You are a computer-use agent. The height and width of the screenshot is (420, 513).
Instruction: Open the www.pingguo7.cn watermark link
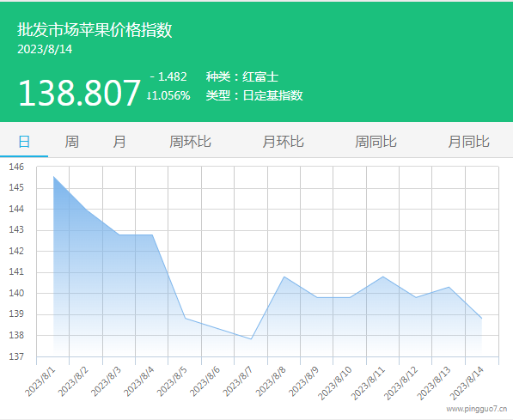point(477,409)
